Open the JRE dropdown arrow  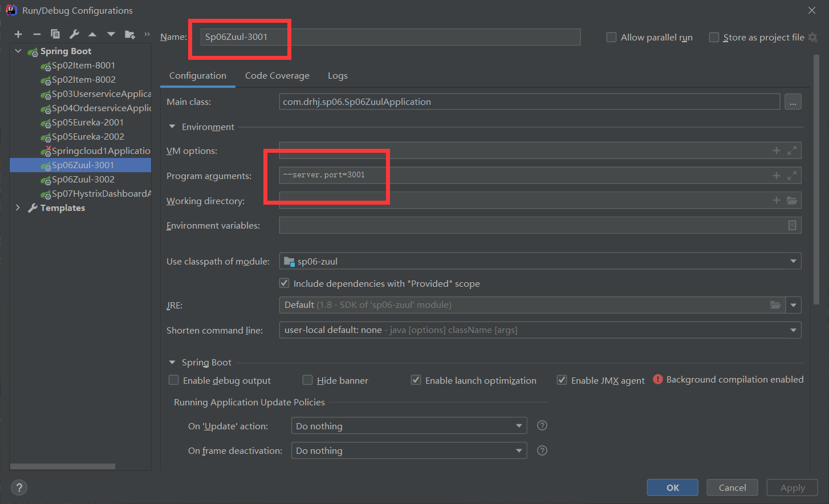(x=793, y=305)
